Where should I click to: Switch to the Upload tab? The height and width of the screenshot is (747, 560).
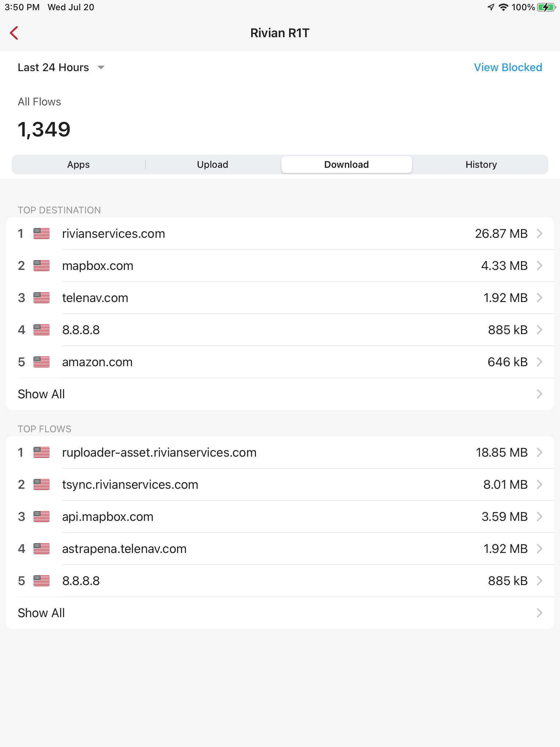pyautogui.click(x=213, y=165)
